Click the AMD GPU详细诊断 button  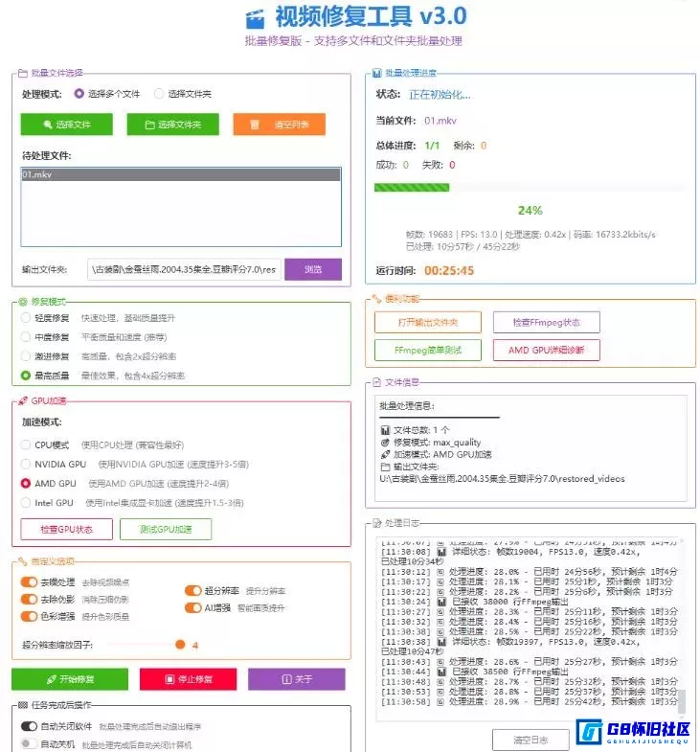click(546, 350)
